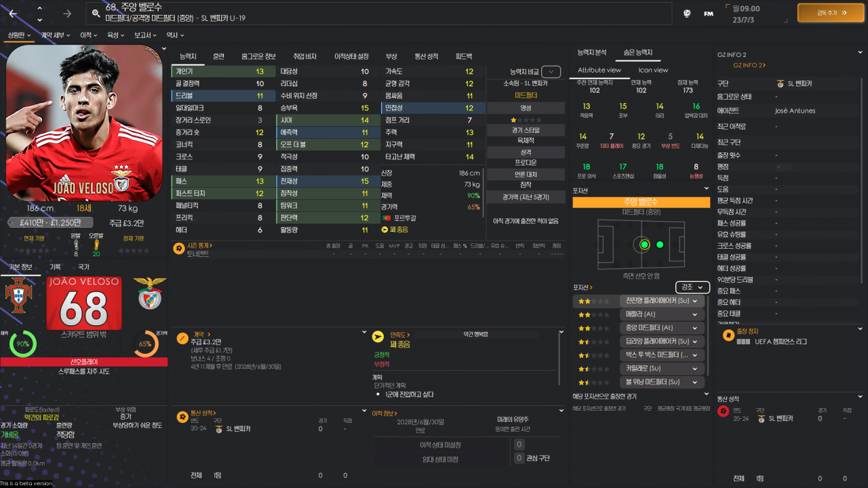Click the orange 감독 추가 button
Image resolution: width=868 pixels, height=488 pixels.
pyautogui.click(x=830, y=12)
